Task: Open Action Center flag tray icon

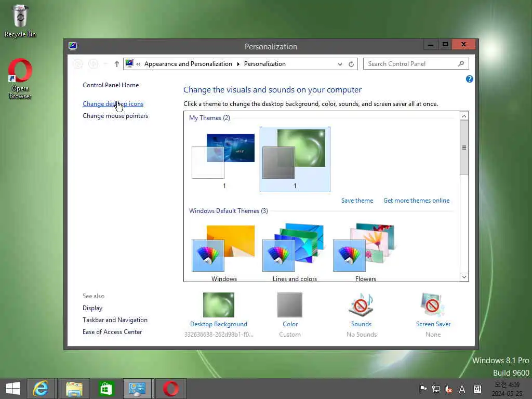Action: point(423,389)
